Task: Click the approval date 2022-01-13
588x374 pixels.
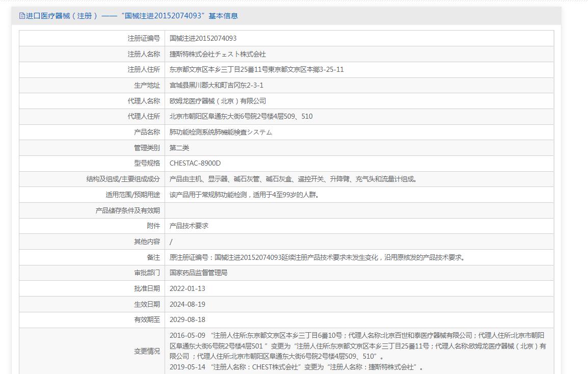Action: coord(188,288)
